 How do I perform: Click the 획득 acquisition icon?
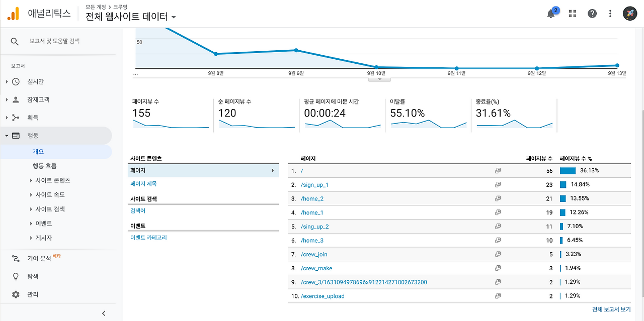[x=16, y=118]
